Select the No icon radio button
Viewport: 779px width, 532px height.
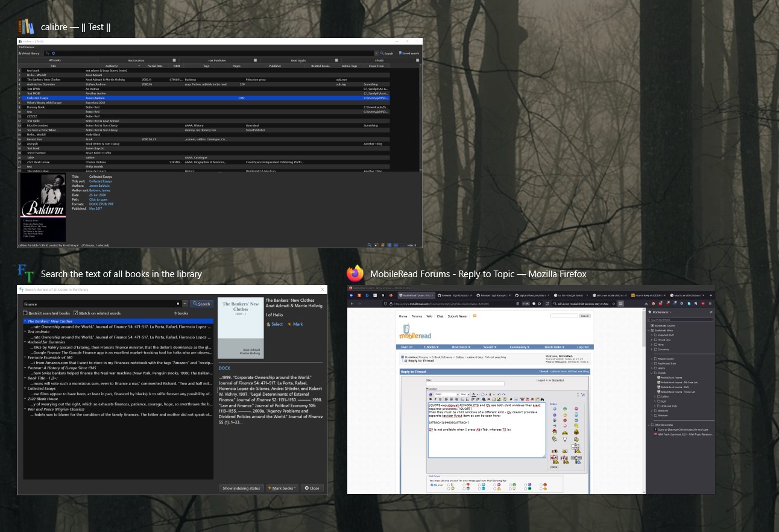432,485
